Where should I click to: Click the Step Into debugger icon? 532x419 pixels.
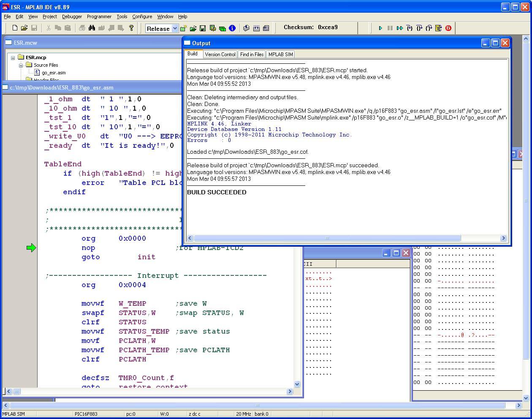[409, 28]
